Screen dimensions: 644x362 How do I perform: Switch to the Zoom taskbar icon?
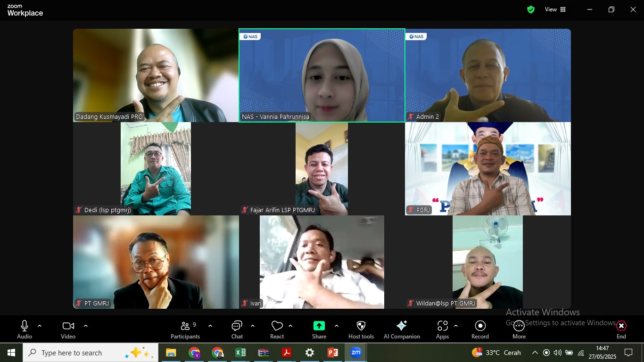(356, 353)
